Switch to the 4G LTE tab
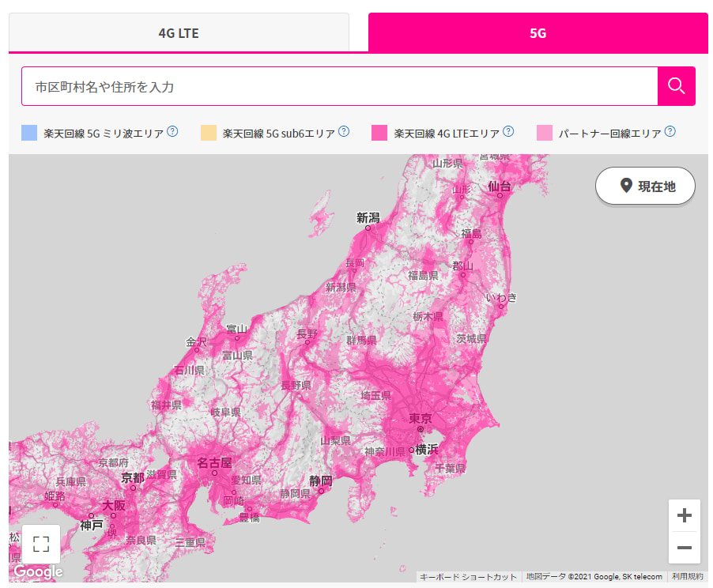This screenshot has width=713, height=588. 179,32
